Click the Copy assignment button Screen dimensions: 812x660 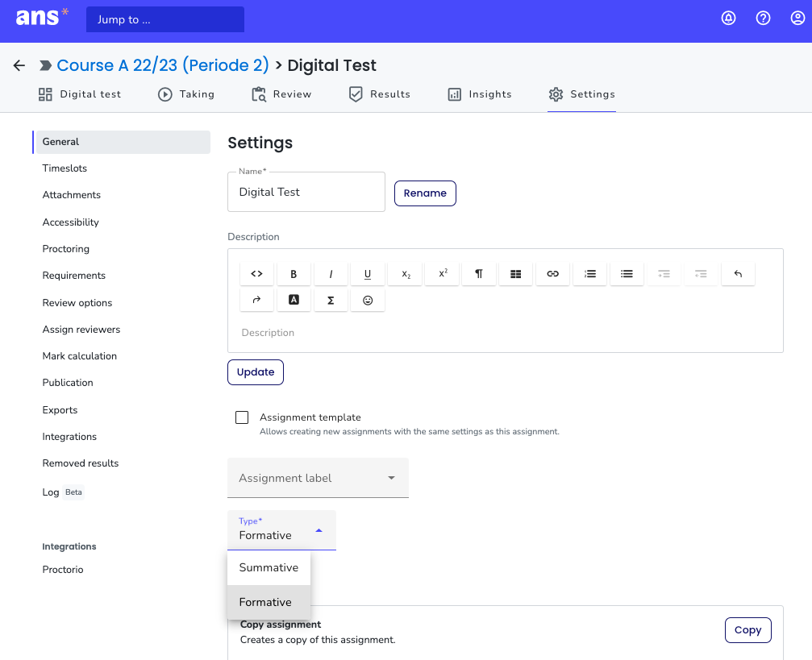(x=747, y=630)
